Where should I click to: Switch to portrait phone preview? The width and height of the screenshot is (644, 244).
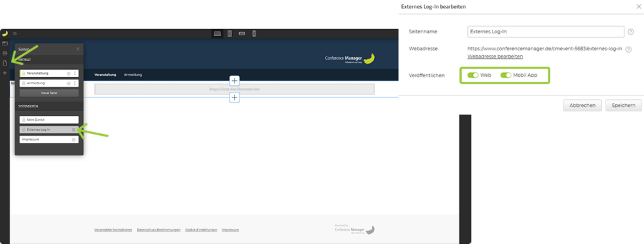pos(254,34)
